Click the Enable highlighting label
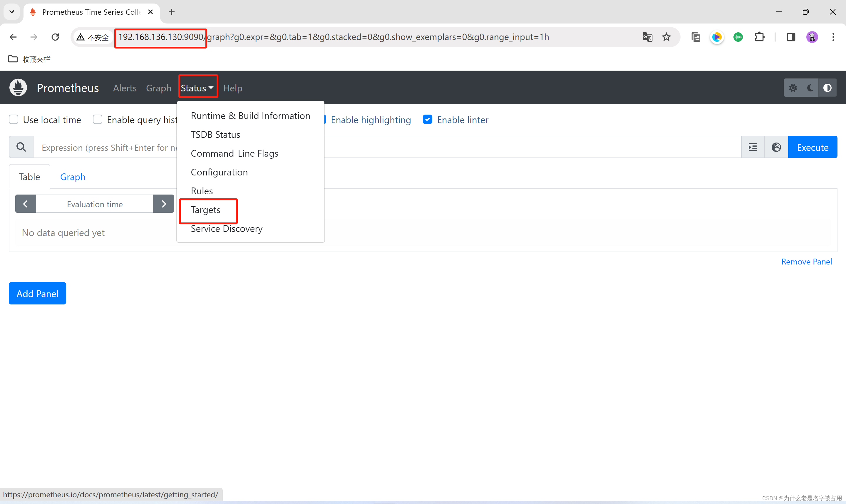Screen dimensions: 846x504 point(371,120)
